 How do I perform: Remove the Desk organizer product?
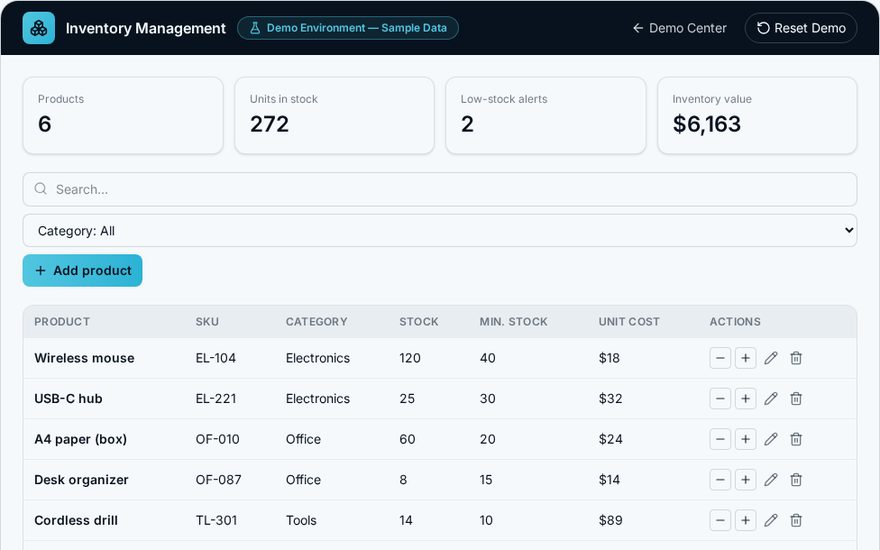(x=796, y=480)
